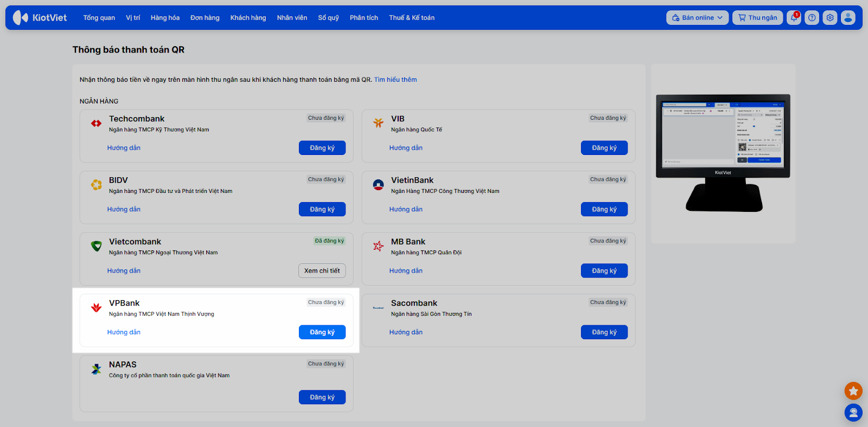The image size is (868, 427).
Task: Click the cashier screen preview image
Action: [x=723, y=152]
